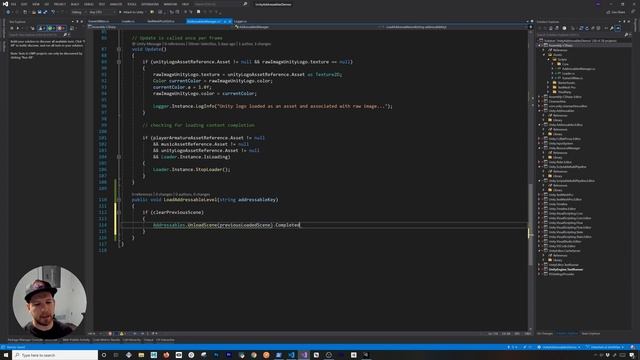Click the warnings indicator below editor
This screenshot has height=360, width=640.
[122, 333]
